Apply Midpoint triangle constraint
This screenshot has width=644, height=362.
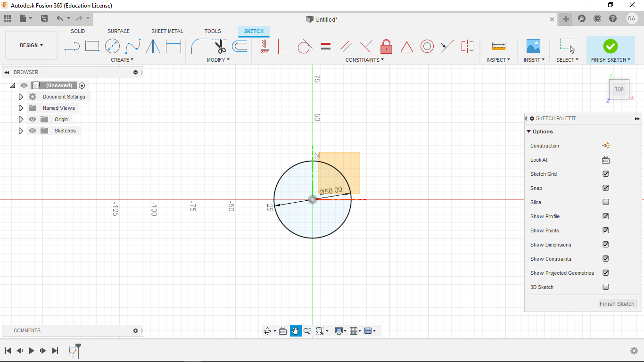pyautogui.click(x=407, y=47)
